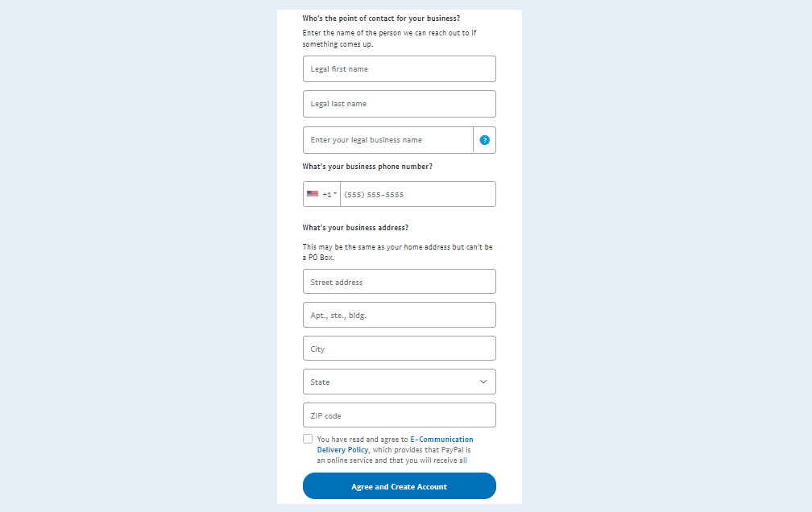The height and width of the screenshot is (512, 812).
Task: Click the business address heading text
Action: click(x=355, y=228)
